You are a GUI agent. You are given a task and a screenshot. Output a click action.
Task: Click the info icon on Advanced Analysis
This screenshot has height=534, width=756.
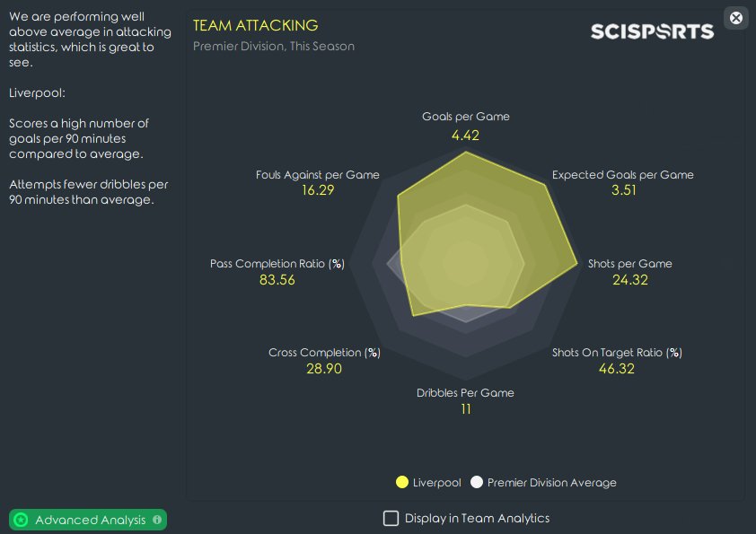157,520
